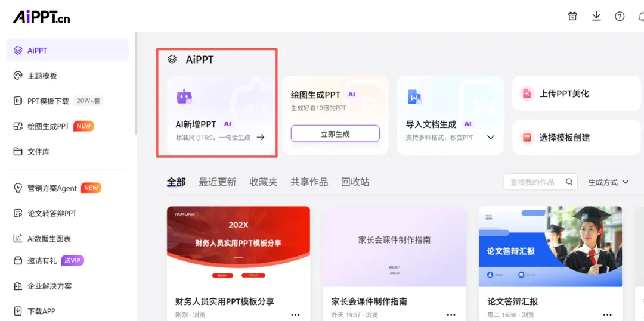The image size is (644, 321).
Task: Click the building icon beside 企业解决方案
Action: [x=18, y=286]
